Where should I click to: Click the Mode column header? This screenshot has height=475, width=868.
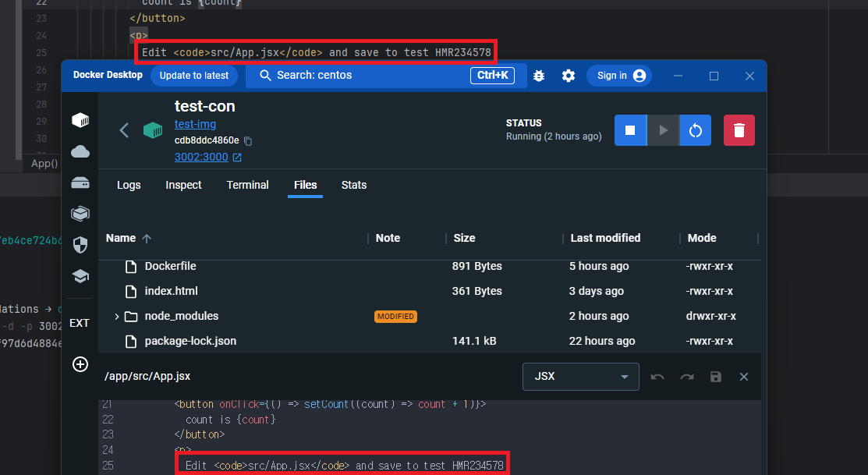point(702,238)
